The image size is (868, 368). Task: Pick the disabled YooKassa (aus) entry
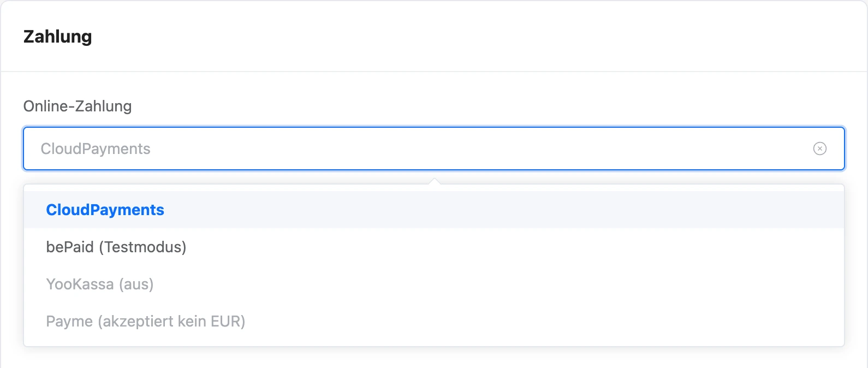click(434, 284)
